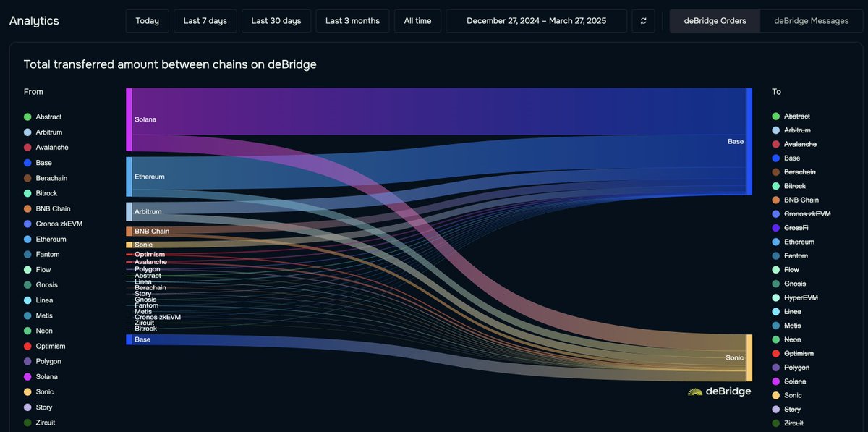
Task: Toggle Arbitrum in the From legend
Action: coord(43,132)
